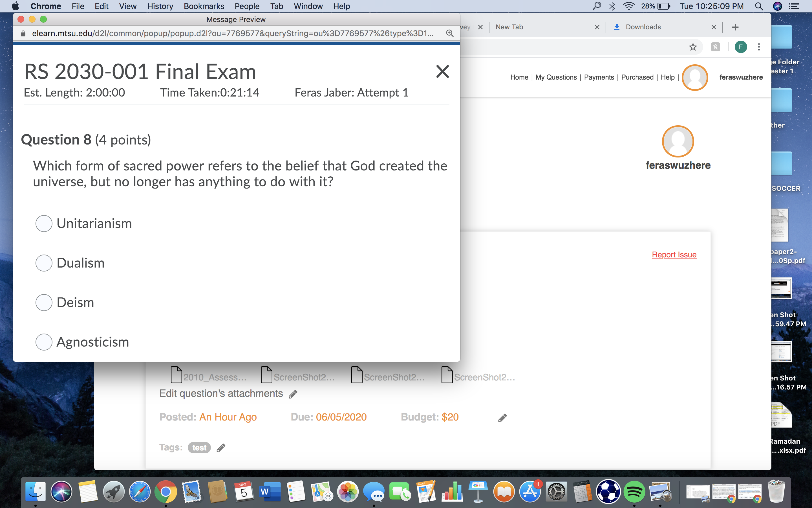The height and width of the screenshot is (508, 812).
Task: Close the Final Exam preview with X
Action: click(443, 71)
